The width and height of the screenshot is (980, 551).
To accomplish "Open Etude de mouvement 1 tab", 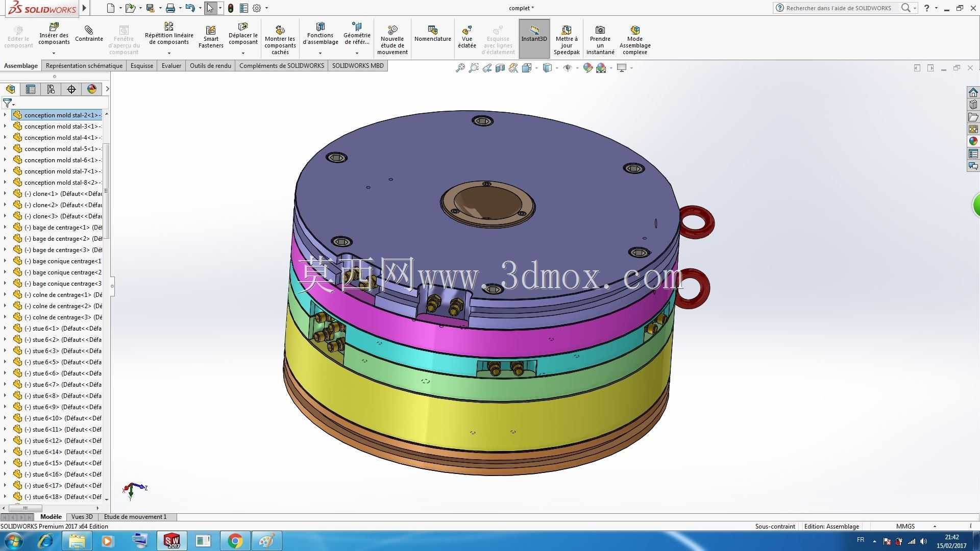I will (x=135, y=517).
